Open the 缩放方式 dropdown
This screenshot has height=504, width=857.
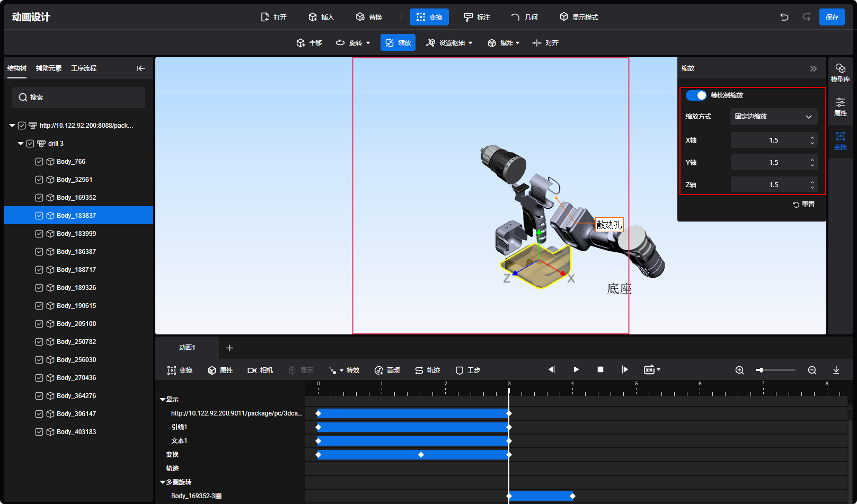(x=773, y=117)
